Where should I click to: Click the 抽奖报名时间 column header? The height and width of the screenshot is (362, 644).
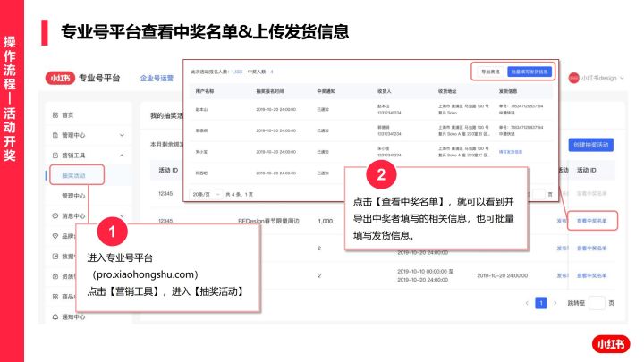270,91
